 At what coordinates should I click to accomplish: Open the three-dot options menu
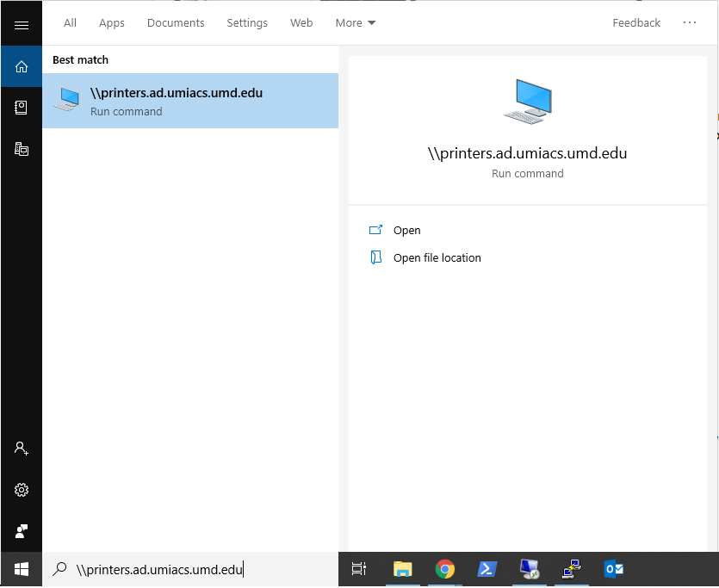[690, 23]
